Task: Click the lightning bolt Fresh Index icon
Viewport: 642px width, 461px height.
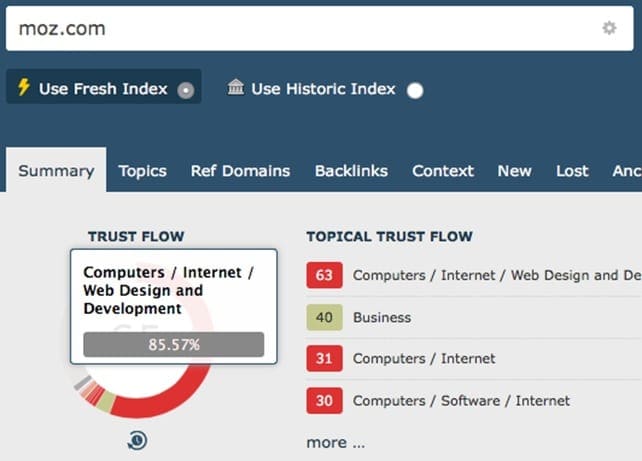Action: click(24, 88)
